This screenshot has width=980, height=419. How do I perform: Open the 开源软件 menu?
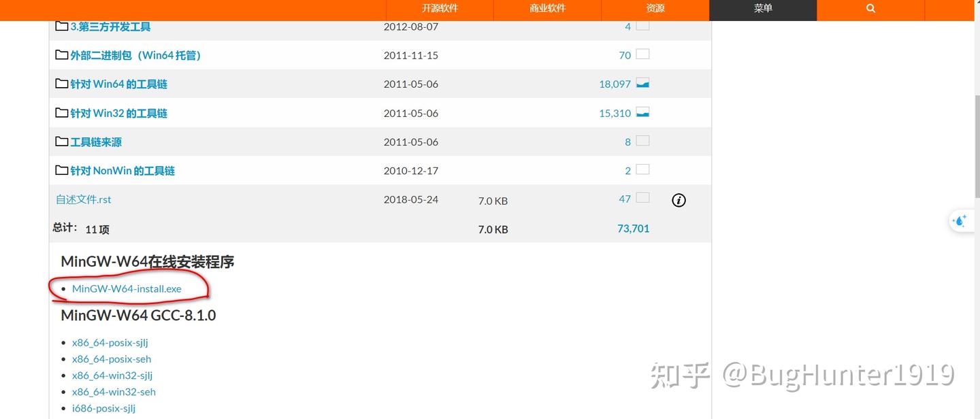[x=440, y=9]
